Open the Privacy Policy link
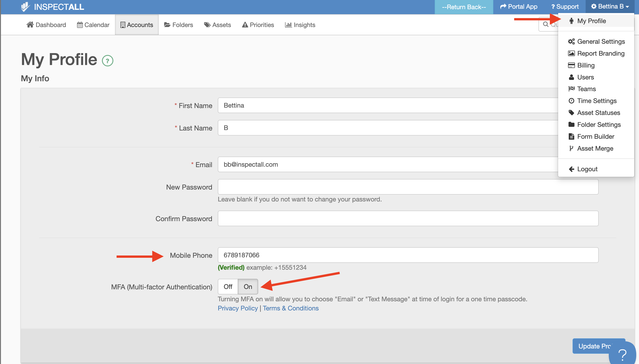 [238, 308]
